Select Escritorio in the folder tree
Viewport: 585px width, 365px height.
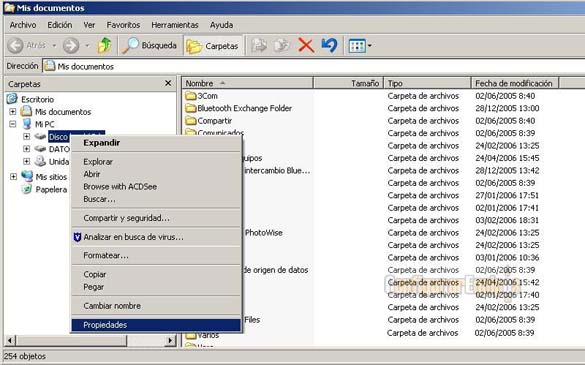(37, 99)
